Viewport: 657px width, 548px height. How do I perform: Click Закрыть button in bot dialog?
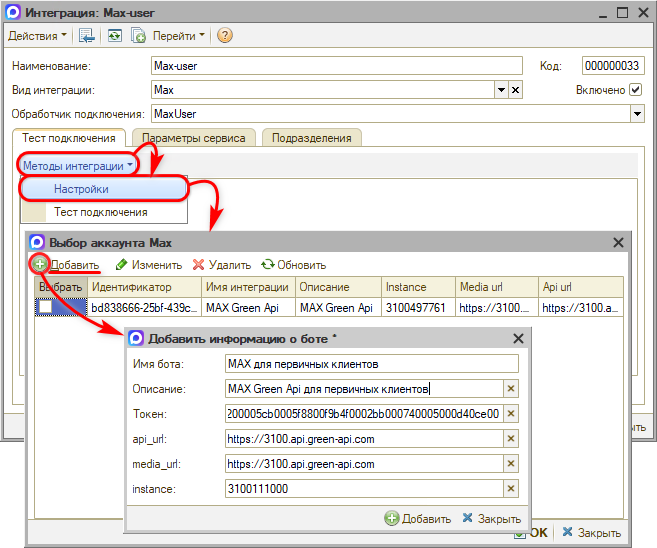click(491, 519)
